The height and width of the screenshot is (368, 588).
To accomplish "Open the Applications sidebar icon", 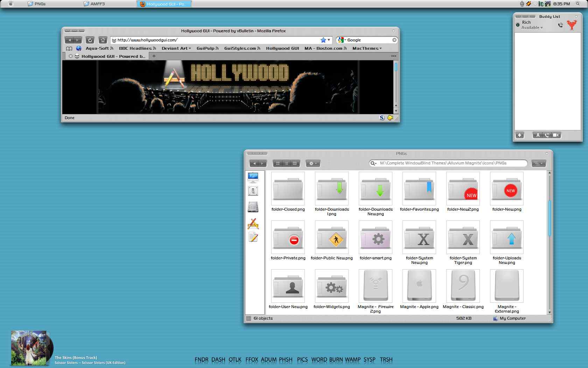I will (x=253, y=224).
